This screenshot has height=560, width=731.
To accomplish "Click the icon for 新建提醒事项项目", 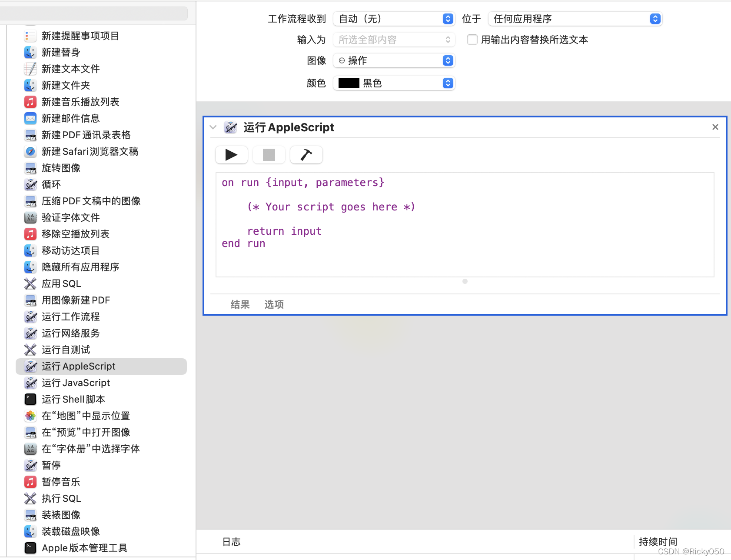I will [x=30, y=36].
